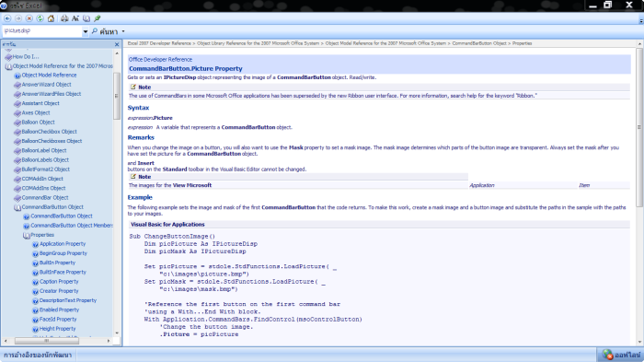Click the CommandBarButton.Picture Property heading
644x362 pixels.
186,69
